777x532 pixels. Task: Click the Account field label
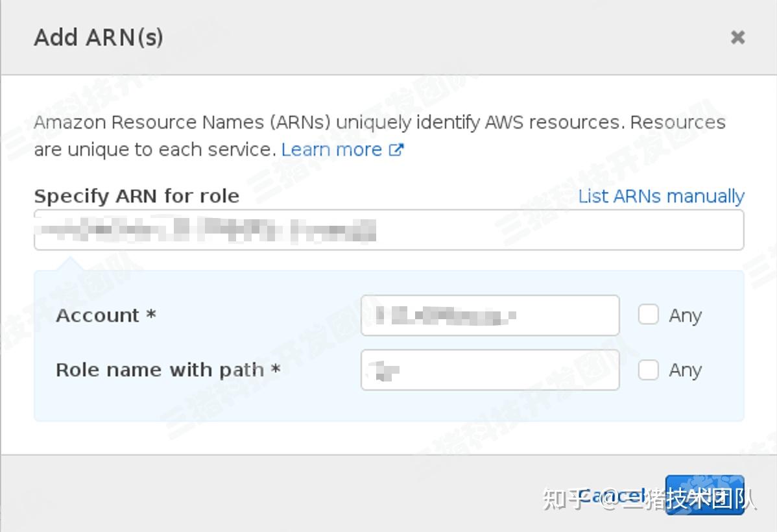[105, 315]
